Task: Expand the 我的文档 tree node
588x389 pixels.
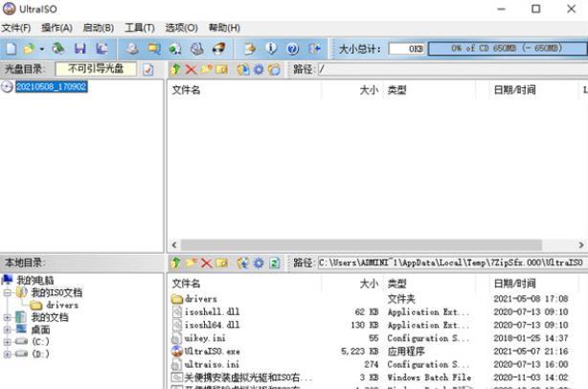Action: 7,318
